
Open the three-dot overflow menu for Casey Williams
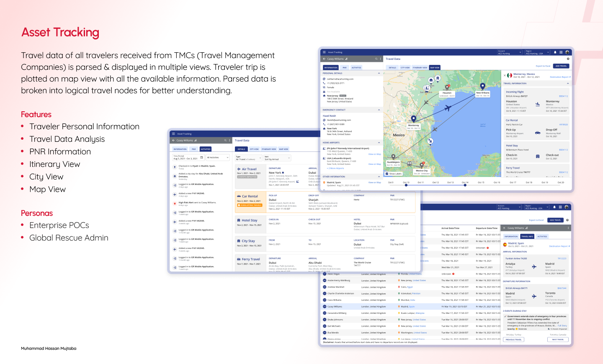(x=381, y=59)
